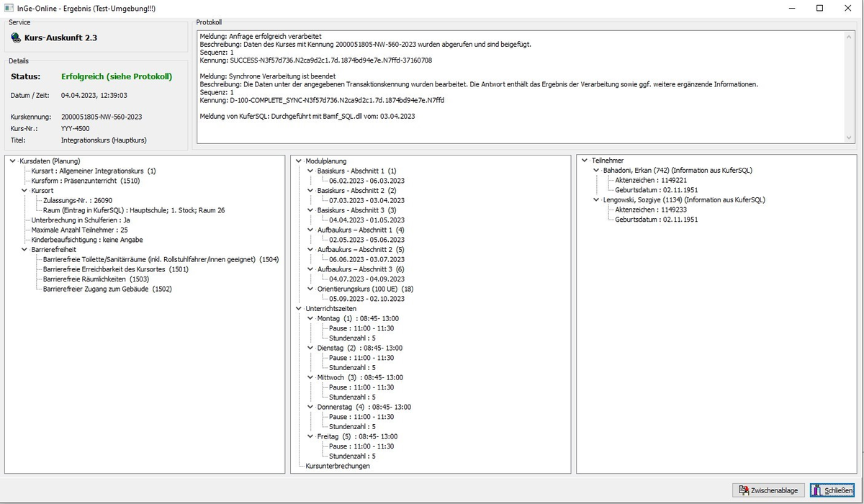Select the 'Zulassungs-Nr. : 26090' row
The width and height of the screenshot is (864, 504).
pyautogui.click(x=78, y=201)
